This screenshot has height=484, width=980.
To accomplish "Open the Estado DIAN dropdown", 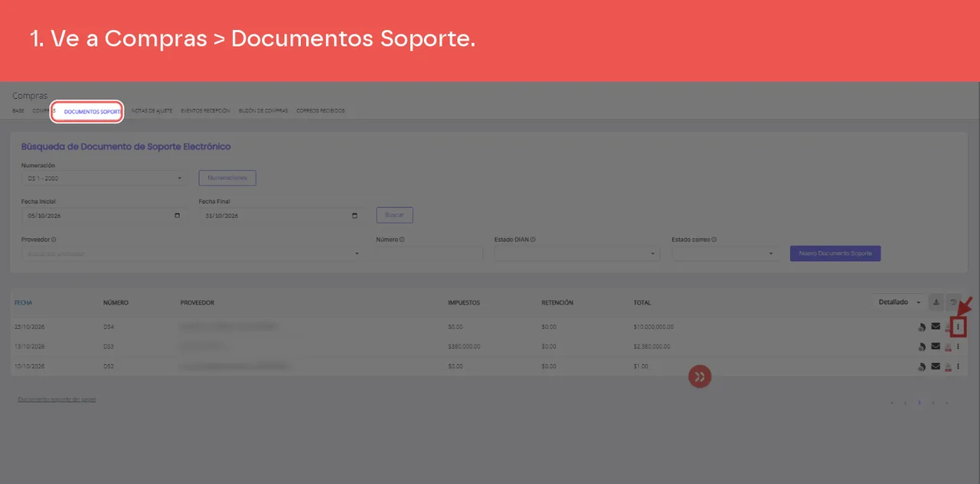I will coord(577,253).
